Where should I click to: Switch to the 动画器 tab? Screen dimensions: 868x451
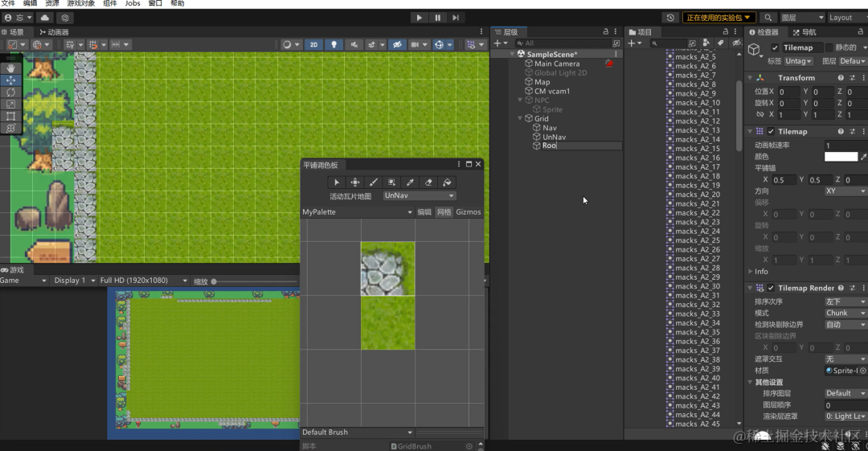pos(54,32)
